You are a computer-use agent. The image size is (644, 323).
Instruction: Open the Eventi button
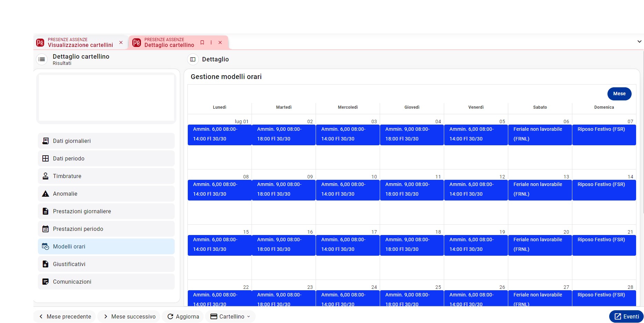coord(626,316)
